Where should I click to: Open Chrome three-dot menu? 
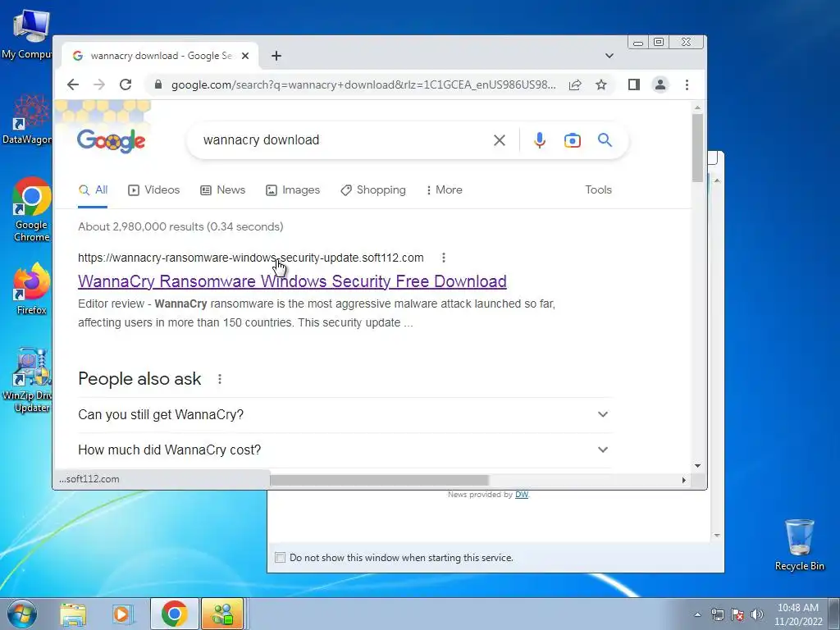687,84
